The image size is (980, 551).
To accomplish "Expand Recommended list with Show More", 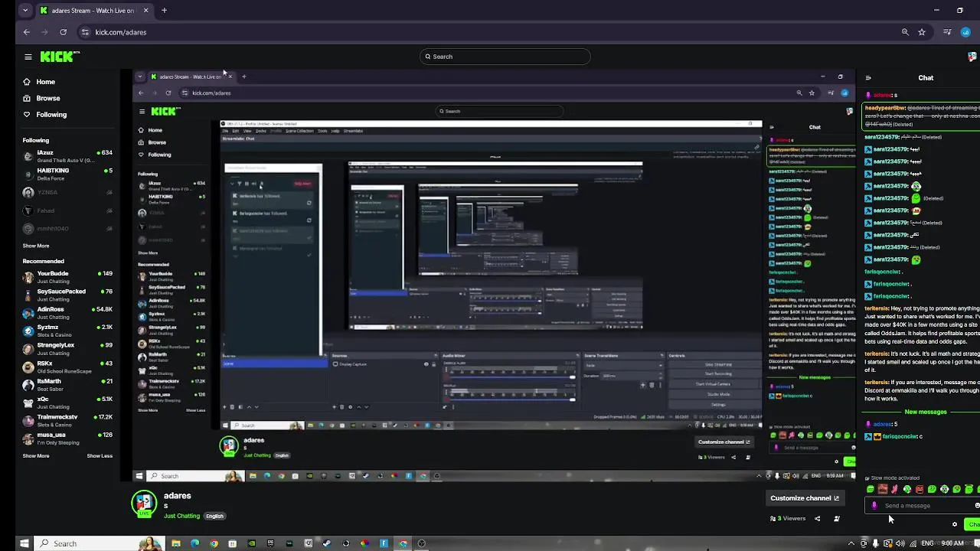I will point(36,455).
